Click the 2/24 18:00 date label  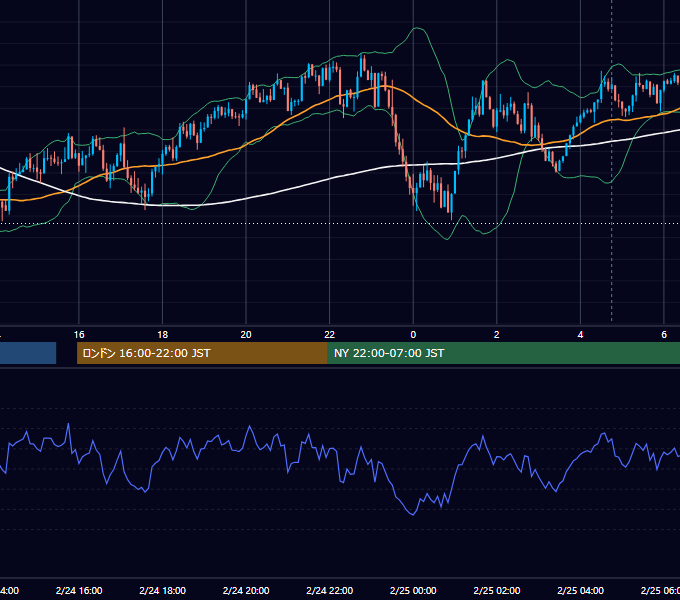point(163,590)
